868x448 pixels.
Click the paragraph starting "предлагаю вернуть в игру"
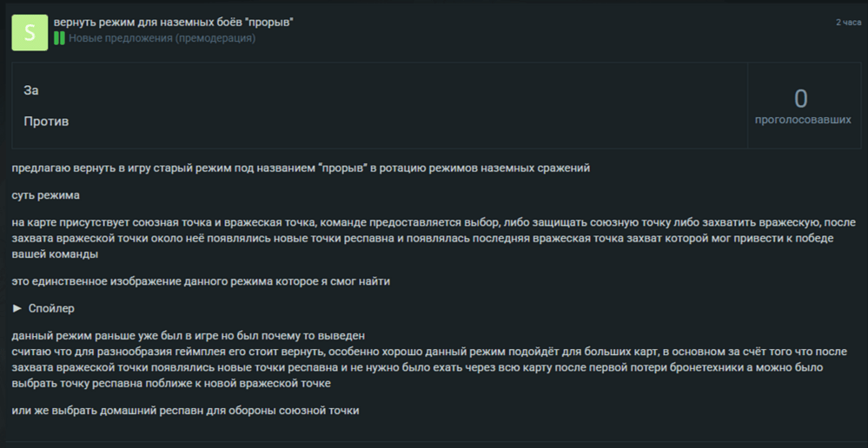[301, 168]
